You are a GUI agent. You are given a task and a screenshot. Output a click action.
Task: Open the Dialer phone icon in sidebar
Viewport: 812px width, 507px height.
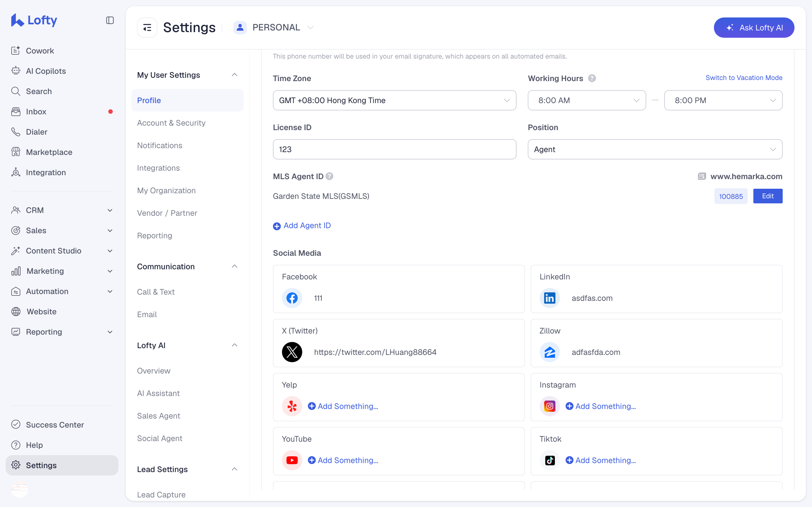[16, 132]
